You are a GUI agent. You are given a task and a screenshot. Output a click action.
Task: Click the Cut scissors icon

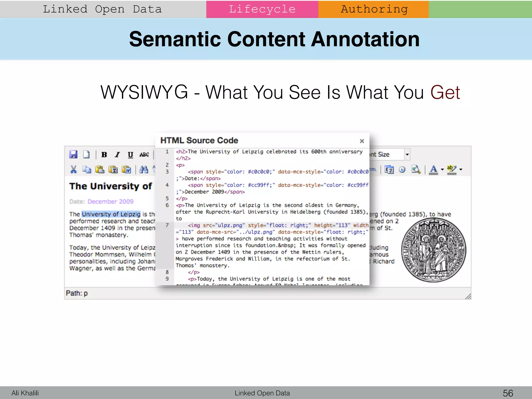tap(74, 170)
